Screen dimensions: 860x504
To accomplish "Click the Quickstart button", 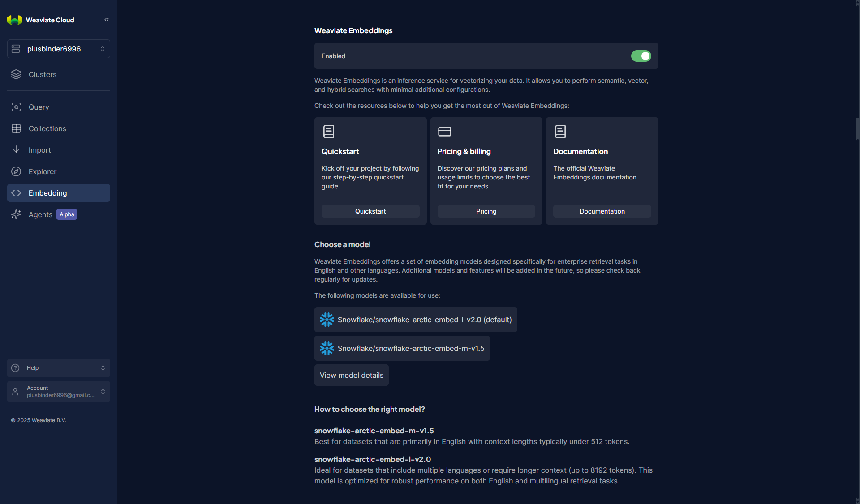I will click(x=370, y=211).
